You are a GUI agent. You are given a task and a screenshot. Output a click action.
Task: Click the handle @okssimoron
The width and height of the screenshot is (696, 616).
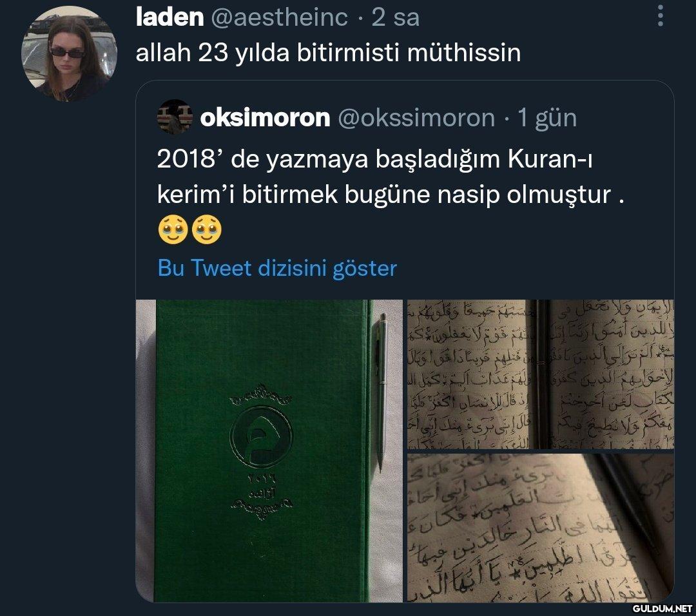click(x=416, y=118)
